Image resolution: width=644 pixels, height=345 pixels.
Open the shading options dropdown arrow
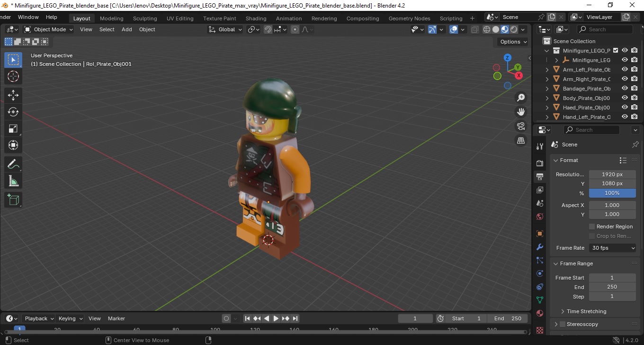click(x=523, y=29)
